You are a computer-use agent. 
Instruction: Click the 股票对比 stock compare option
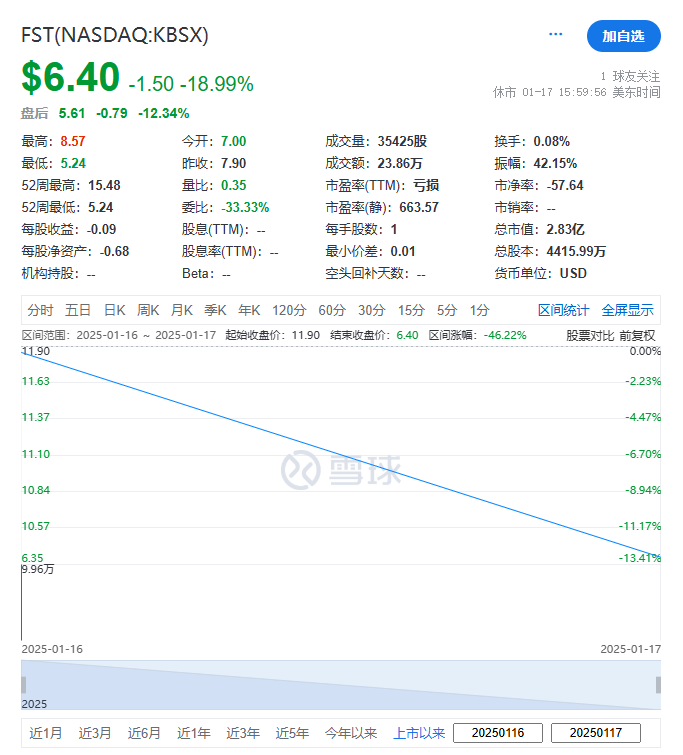coord(590,336)
